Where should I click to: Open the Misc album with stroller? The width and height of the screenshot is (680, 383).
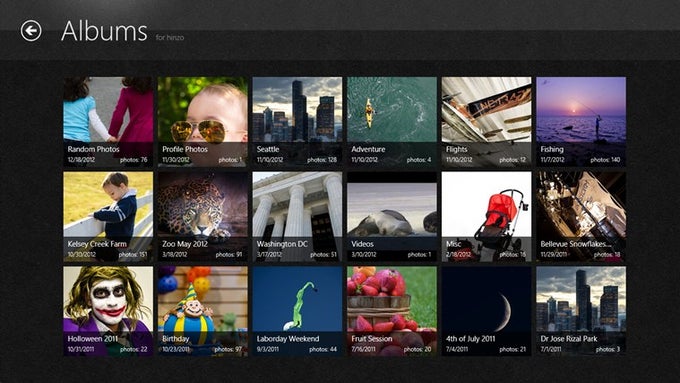[x=486, y=216]
